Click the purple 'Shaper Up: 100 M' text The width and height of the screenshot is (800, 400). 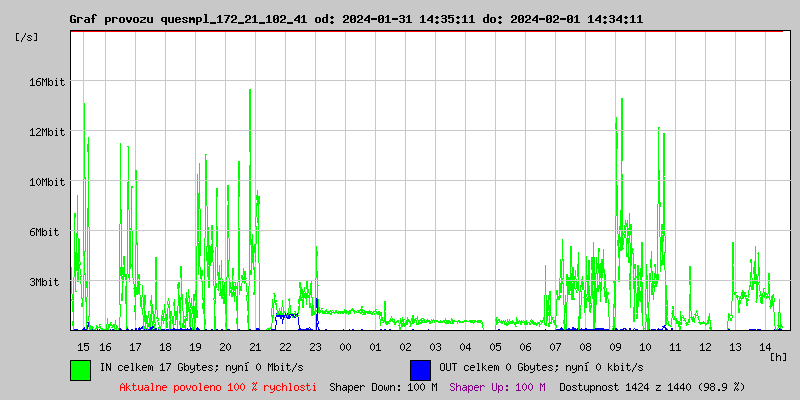(497, 387)
